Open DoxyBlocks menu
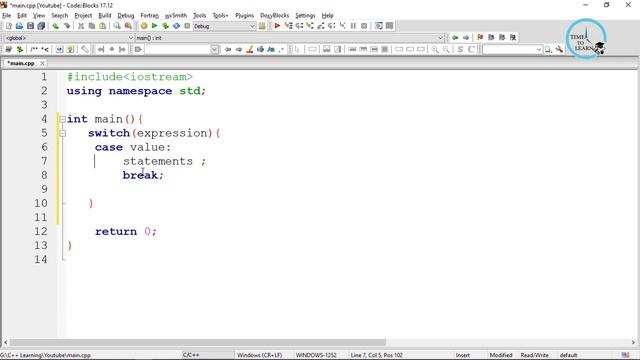The height and width of the screenshot is (360, 640). click(274, 16)
